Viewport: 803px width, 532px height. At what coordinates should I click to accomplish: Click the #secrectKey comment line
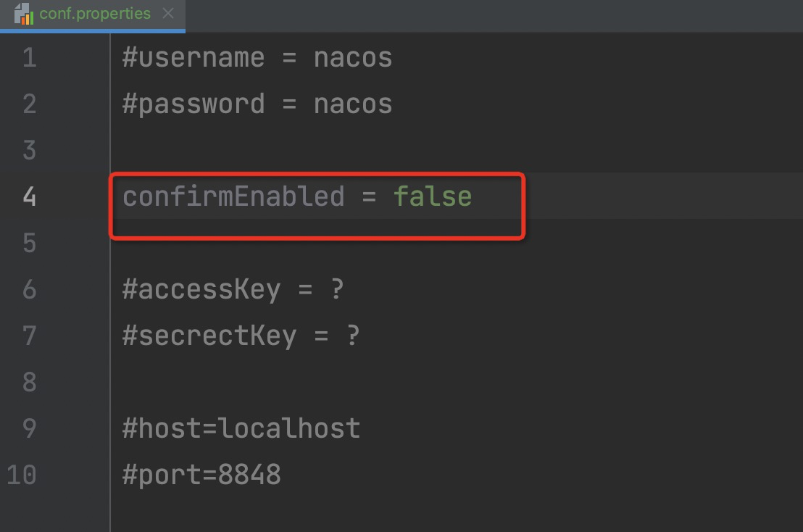tap(241, 336)
